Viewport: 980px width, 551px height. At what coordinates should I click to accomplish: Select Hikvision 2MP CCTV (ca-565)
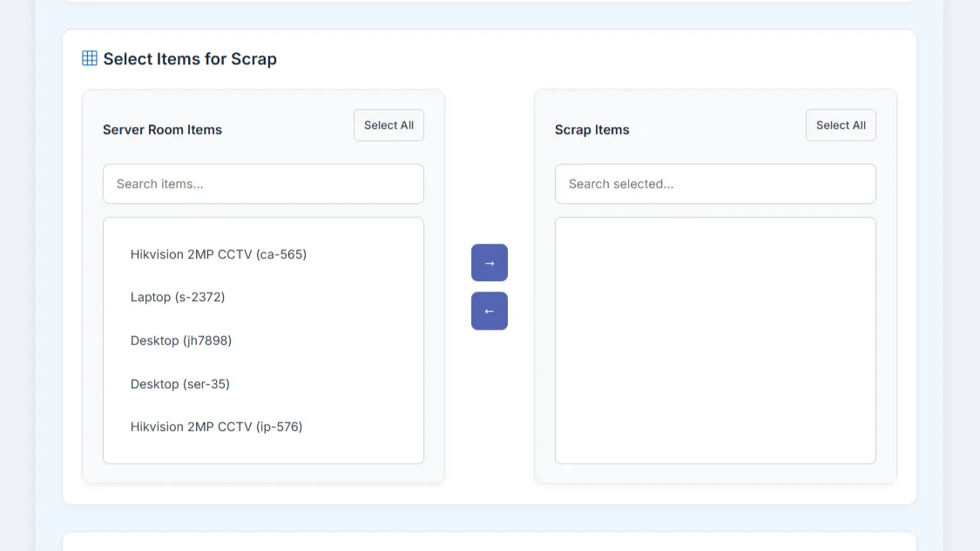(218, 254)
